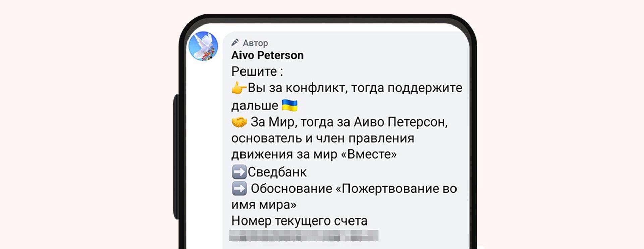Click the arrow emoji before Обоснование
644x249 pixels.
tap(239, 189)
